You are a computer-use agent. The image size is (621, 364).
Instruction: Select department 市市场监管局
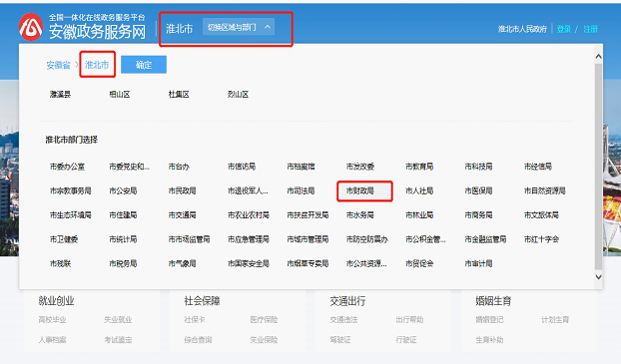pos(189,239)
